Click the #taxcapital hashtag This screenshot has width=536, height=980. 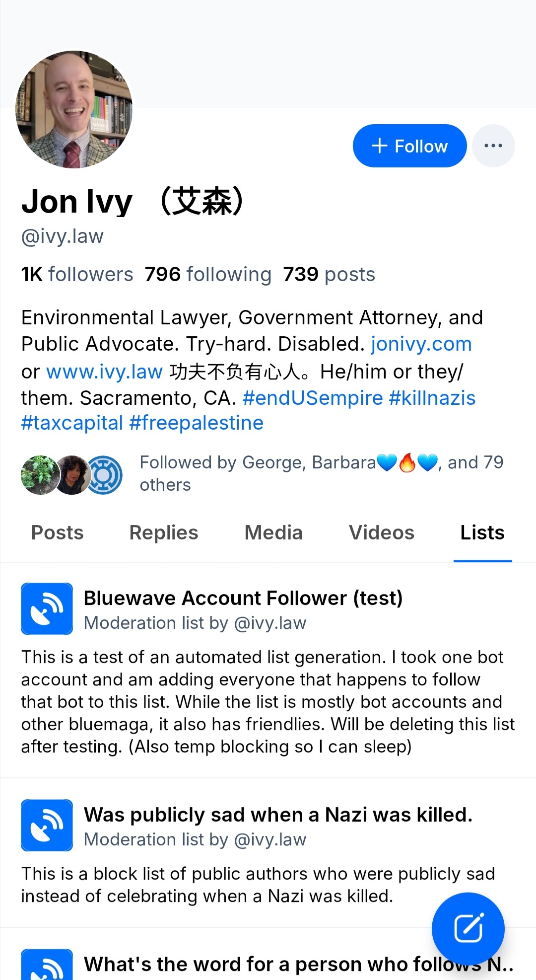(x=72, y=423)
